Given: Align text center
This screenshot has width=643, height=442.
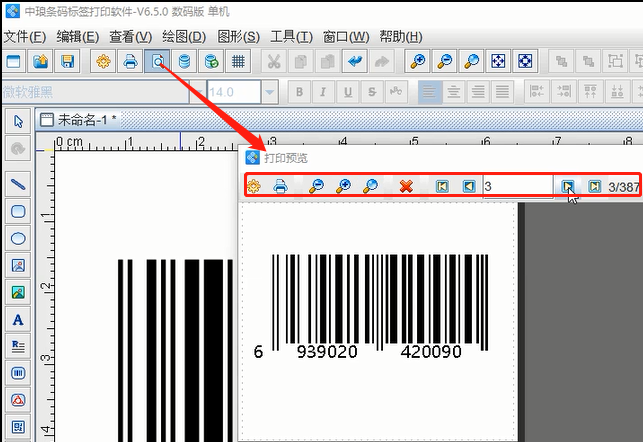Looking at the screenshot, I should [454, 92].
